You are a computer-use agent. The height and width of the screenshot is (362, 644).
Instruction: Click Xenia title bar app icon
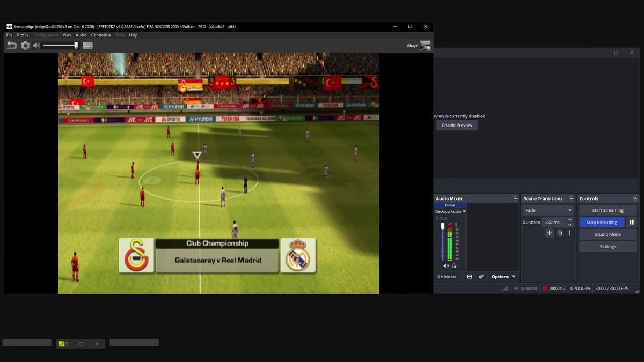pos(9,26)
